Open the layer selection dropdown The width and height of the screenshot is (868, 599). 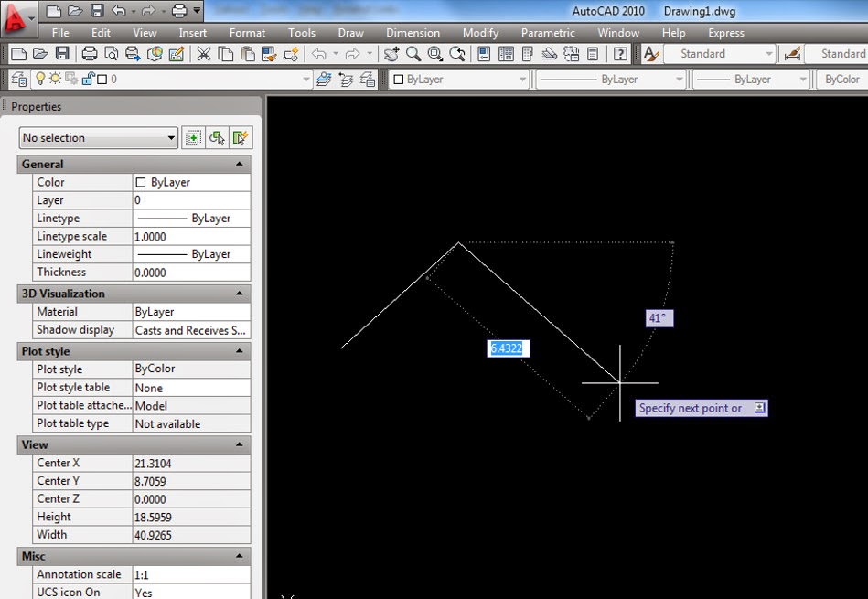point(305,80)
